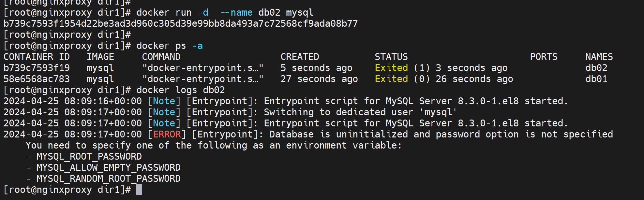Click the red ERROR tag in the logs
The width and height of the screenshot is (644, 200).
tap(167, 134)
